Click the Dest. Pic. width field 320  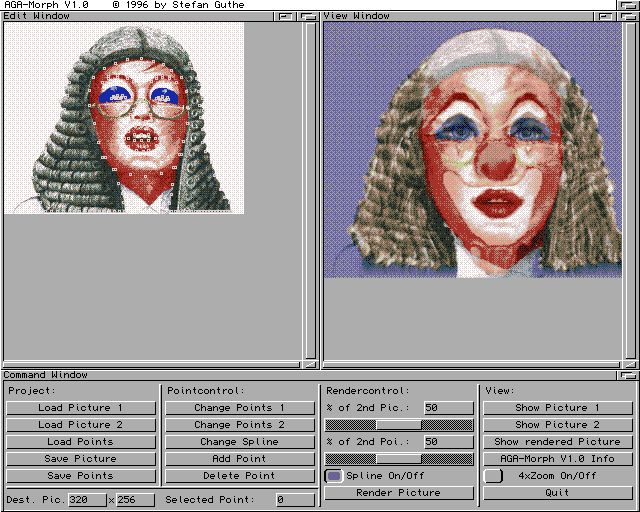pos(87,500)
